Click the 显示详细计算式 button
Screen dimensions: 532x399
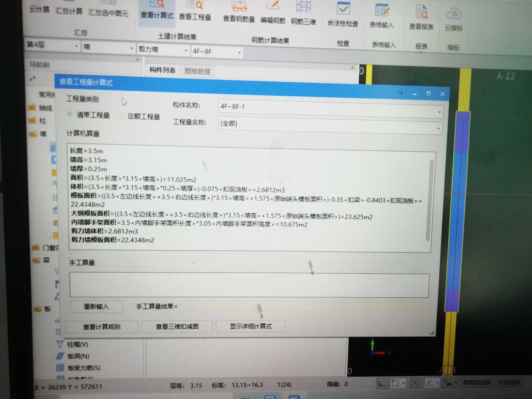coord(251,326)
